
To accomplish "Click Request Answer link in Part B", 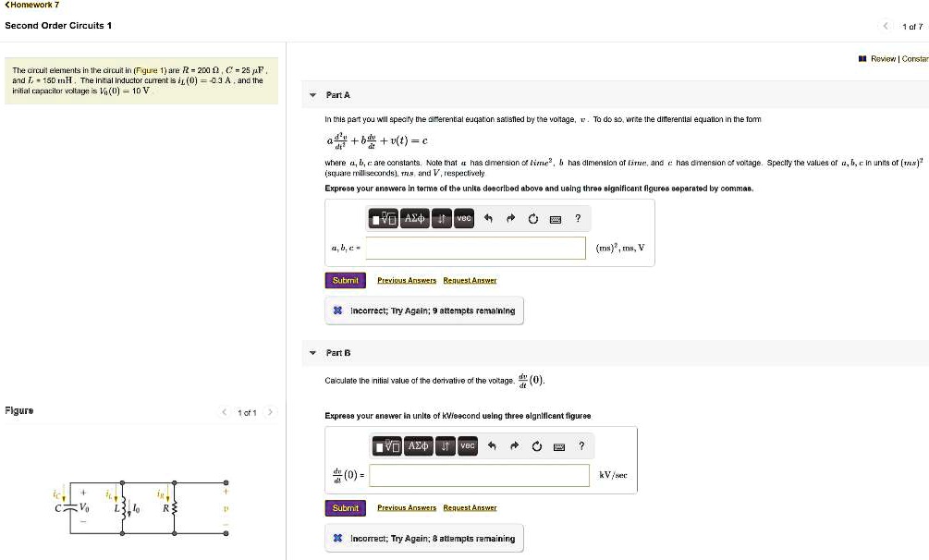I will coord(470,507).
